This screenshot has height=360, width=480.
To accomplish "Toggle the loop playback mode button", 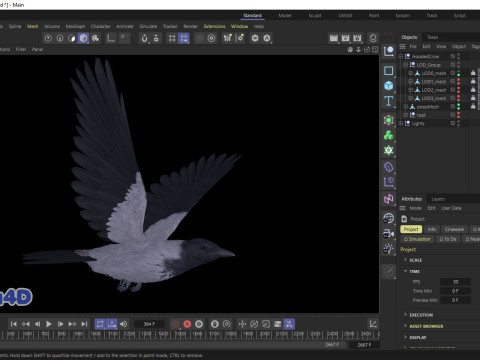I will coord(100,324).
